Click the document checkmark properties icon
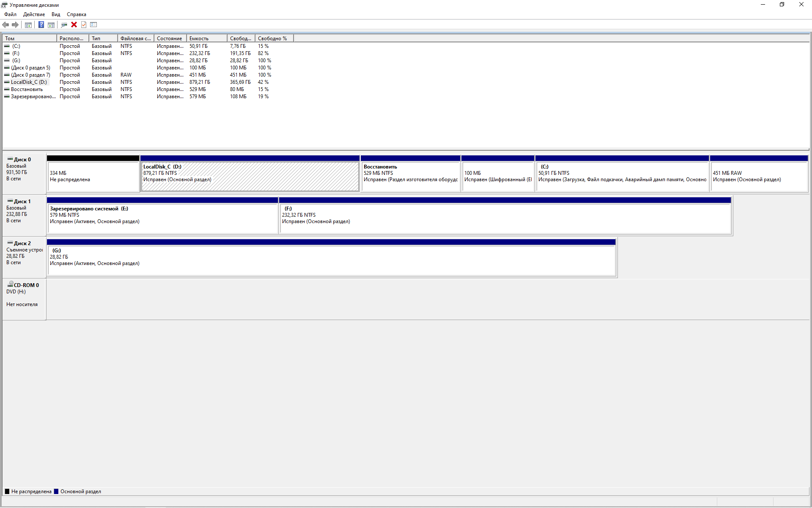 (x=84, y=25)
